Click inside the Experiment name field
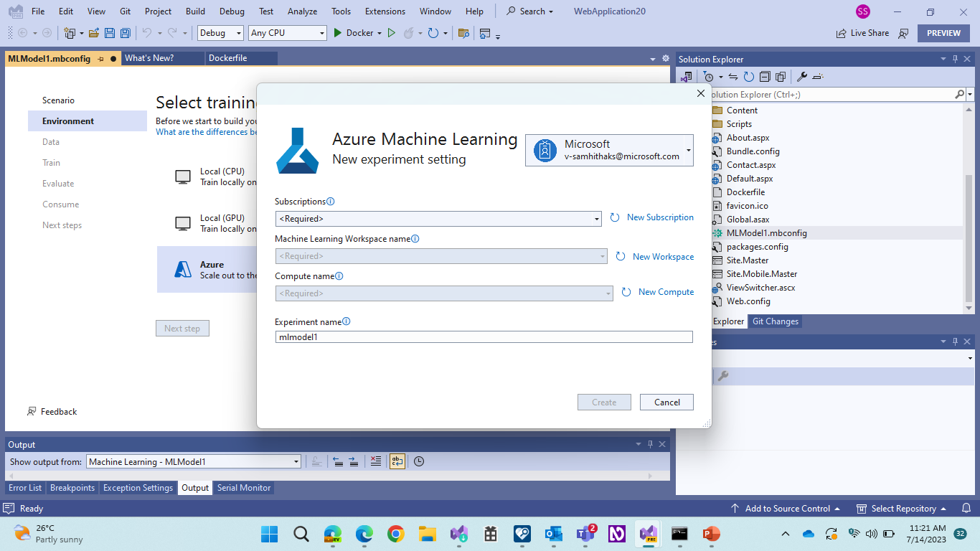 point(484,336)
